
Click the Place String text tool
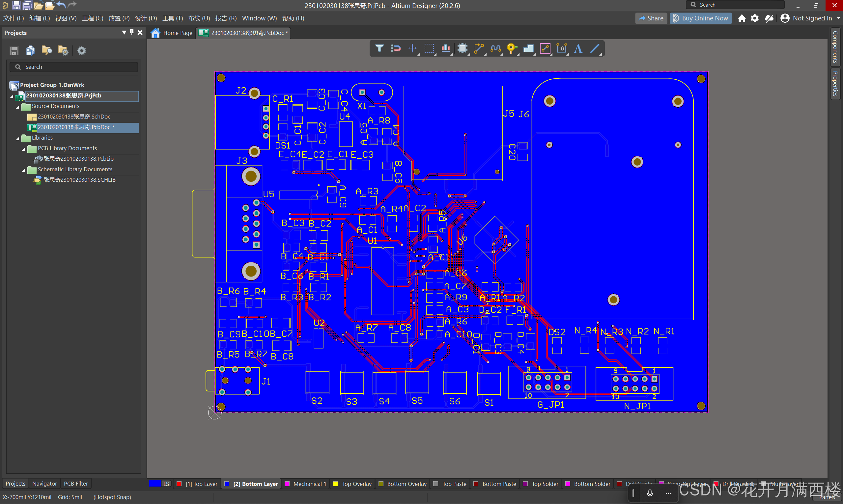tap(578, 48)
